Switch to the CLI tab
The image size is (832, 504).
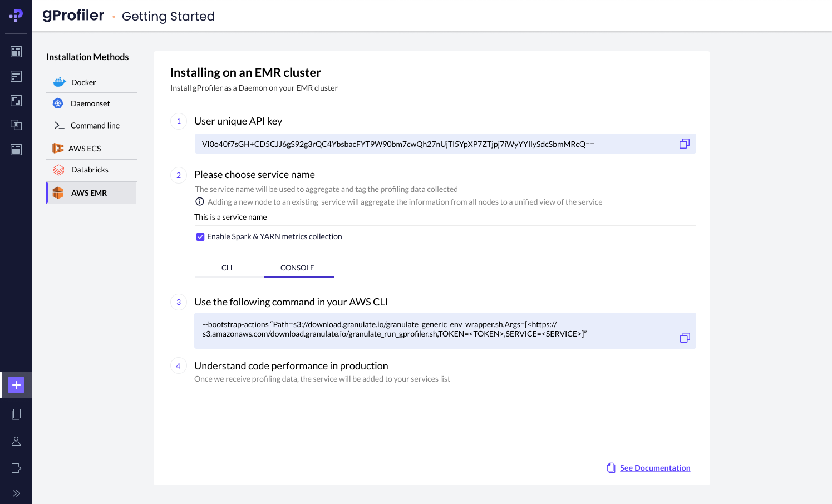click(227, 268)
